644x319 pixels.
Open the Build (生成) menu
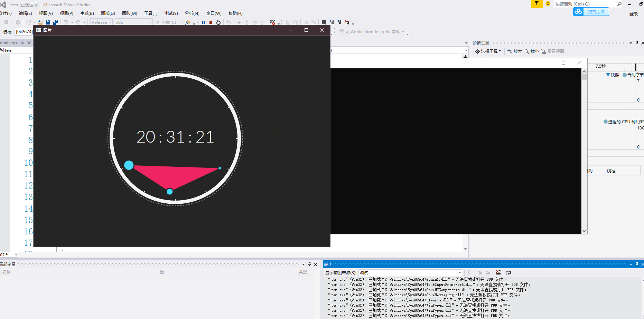[x=87, y=13]
